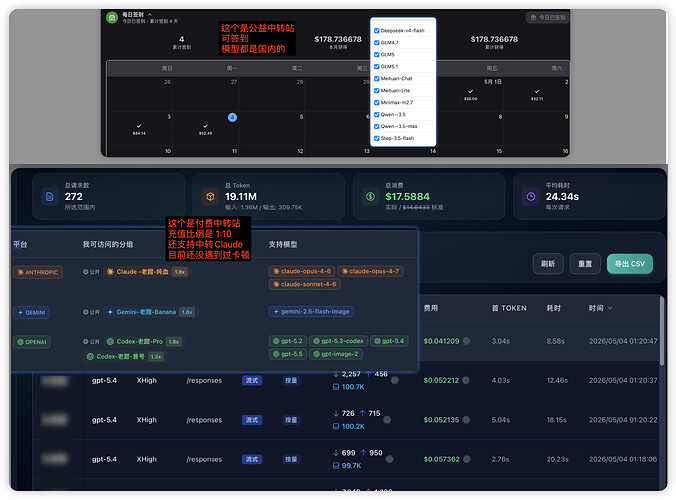The height and width of the screenshot is (500, 676).
Task: Click the 流式 tag in the 01:20:37 row
Action: (252, 381)
